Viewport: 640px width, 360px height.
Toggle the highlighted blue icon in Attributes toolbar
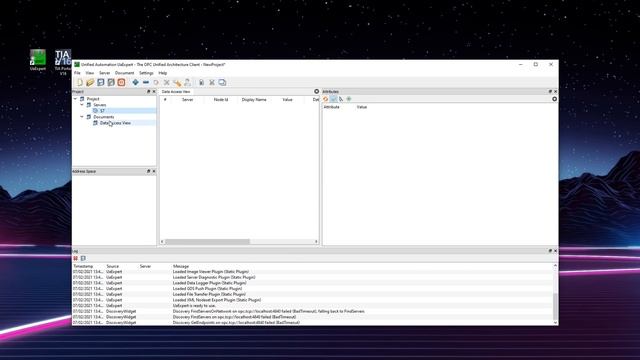[333, 99]
